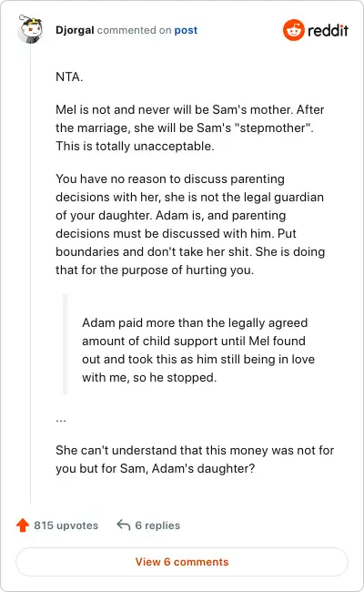Click the grey quote bar beside blockquote
The image size is (364, 592).
point(66,344)
